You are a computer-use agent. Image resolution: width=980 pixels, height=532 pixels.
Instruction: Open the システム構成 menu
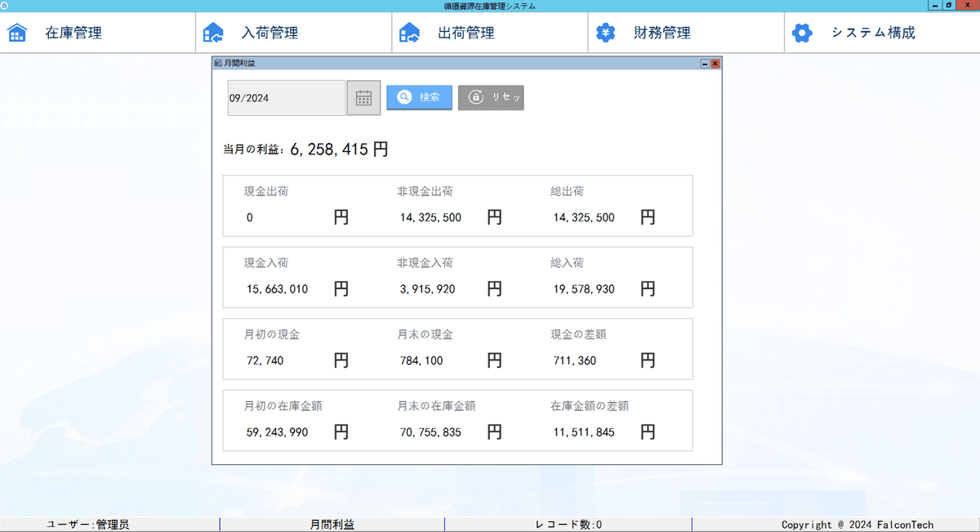point(873,34)
